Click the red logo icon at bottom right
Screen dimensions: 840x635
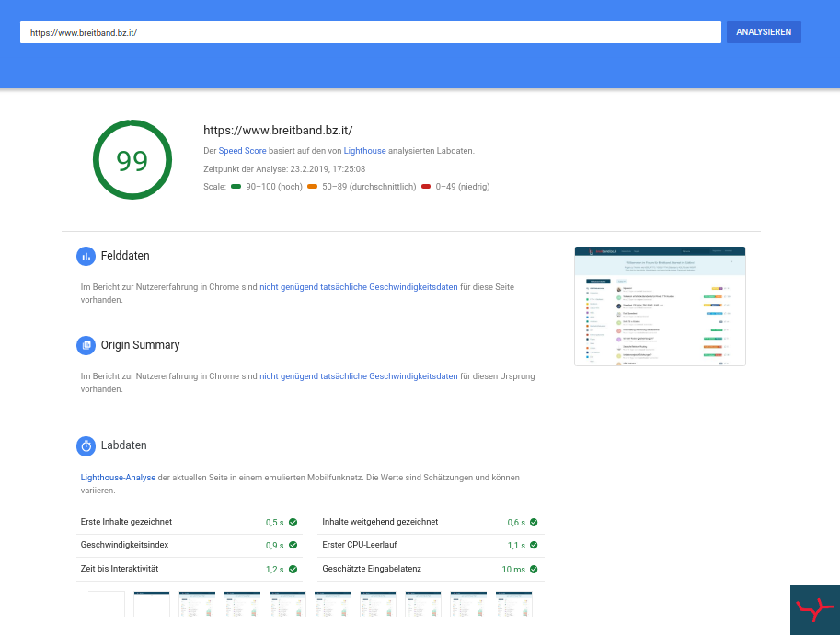(814, 609)
